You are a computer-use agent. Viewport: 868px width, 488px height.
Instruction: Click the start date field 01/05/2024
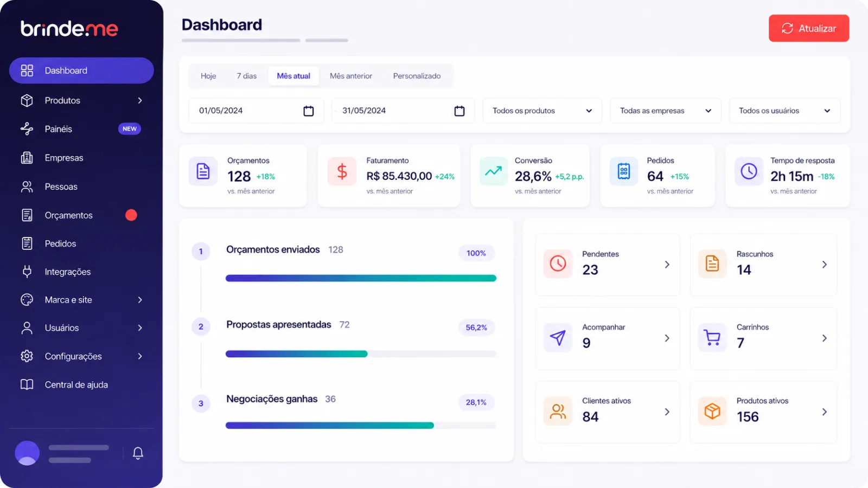coord(256,111)
